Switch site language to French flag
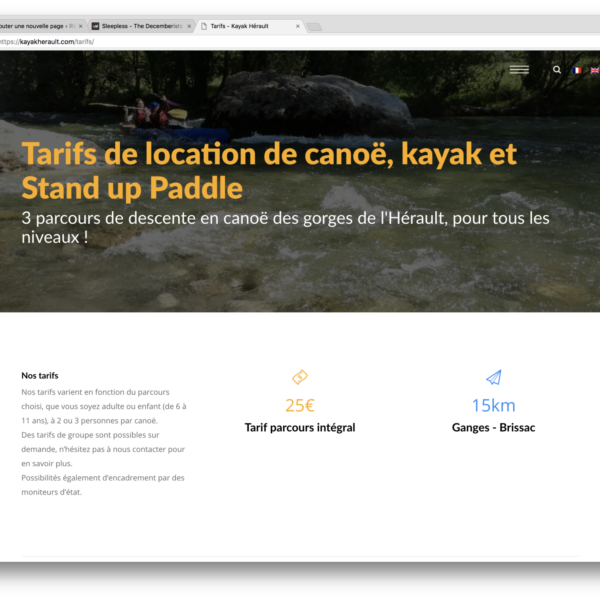Viewport: 600px width, 600px height. pos(576,70)
